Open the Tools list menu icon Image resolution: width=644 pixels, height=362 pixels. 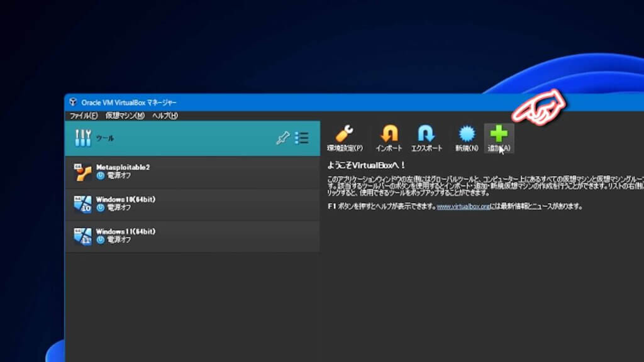pos(301,138)
